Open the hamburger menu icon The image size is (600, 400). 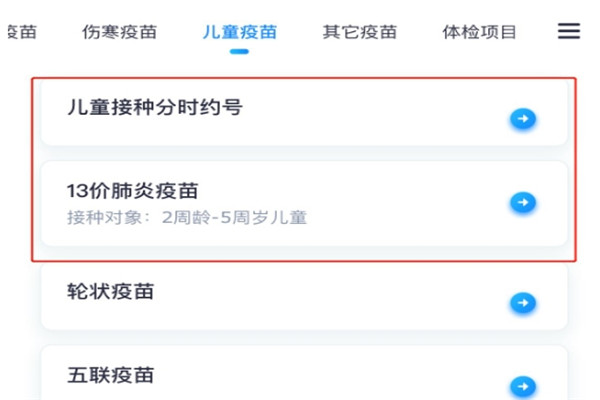pos(569,31)
